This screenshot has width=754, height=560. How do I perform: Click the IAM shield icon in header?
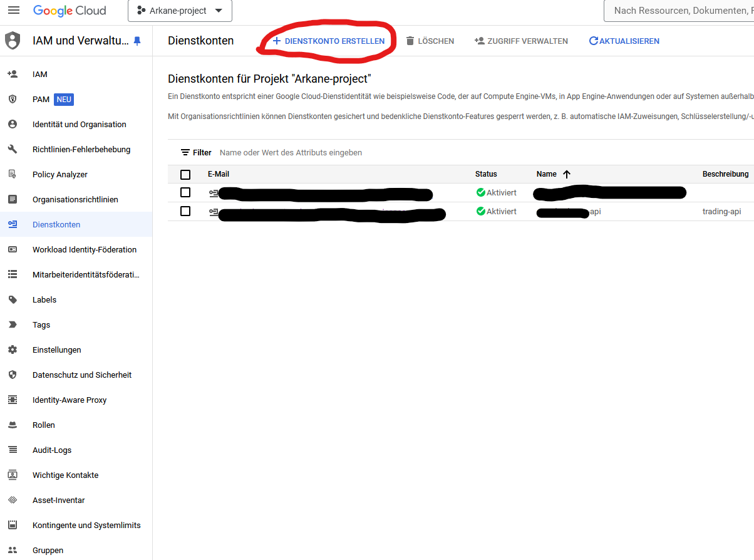[x=13, y=41]
